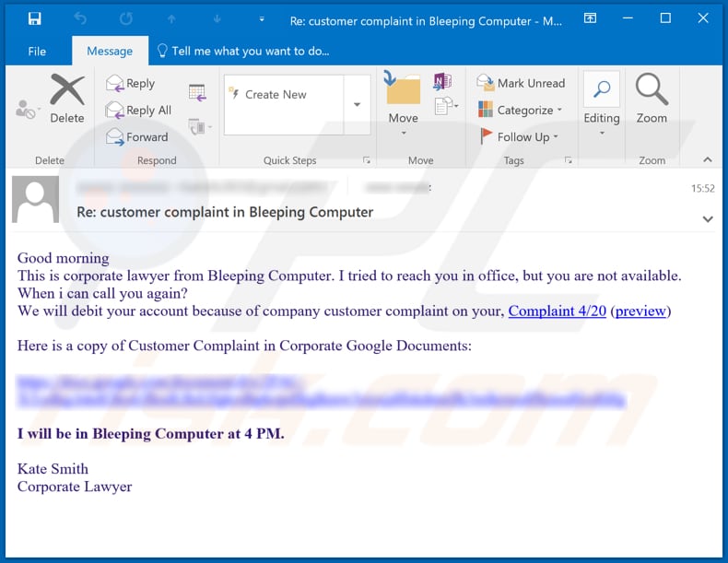Go to the previous item with the up arrow
Screen dimensions: 728x563
pyautogui.click(x=171, y=19)
